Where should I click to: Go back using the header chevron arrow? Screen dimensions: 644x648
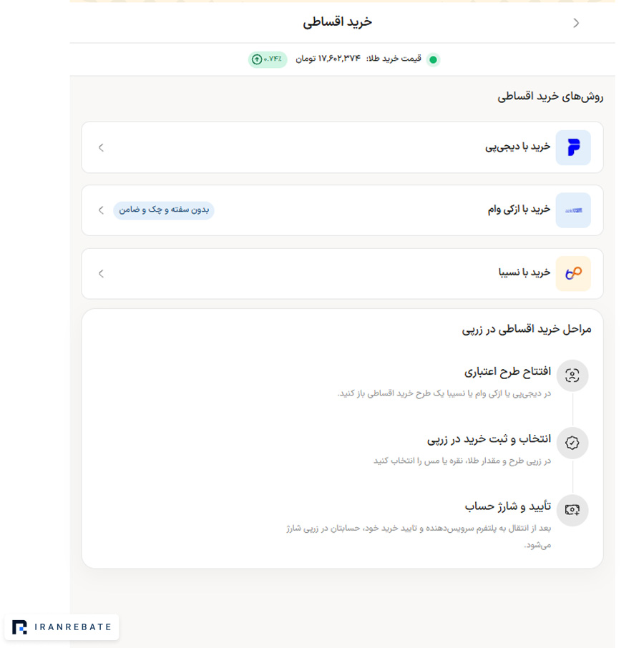576,23
